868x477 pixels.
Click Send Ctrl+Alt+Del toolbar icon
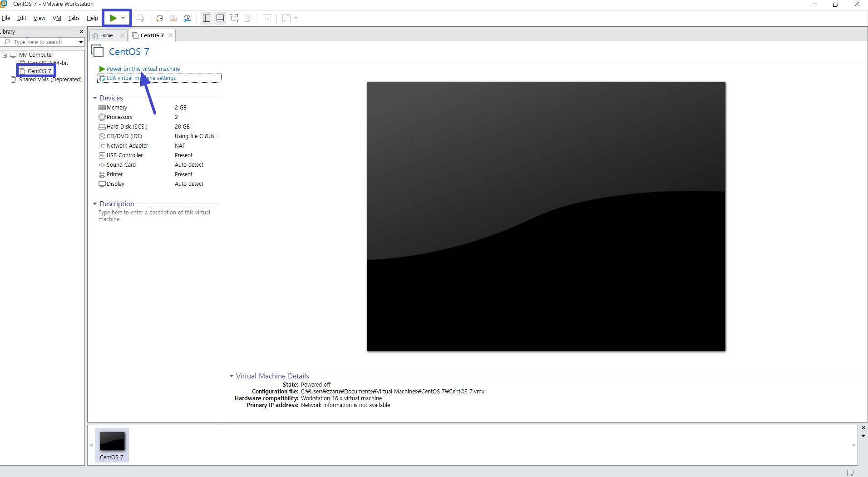tap(140, 18)
